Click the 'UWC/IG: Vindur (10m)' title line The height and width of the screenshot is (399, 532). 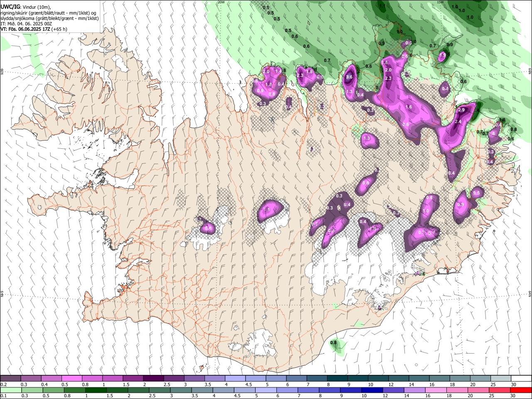click(x=26, y=7)
